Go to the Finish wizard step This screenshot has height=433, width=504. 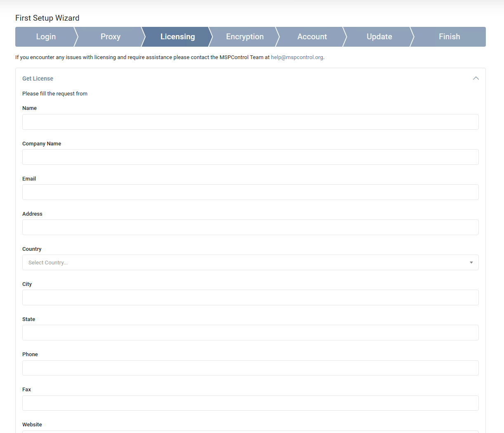point(449,37)
